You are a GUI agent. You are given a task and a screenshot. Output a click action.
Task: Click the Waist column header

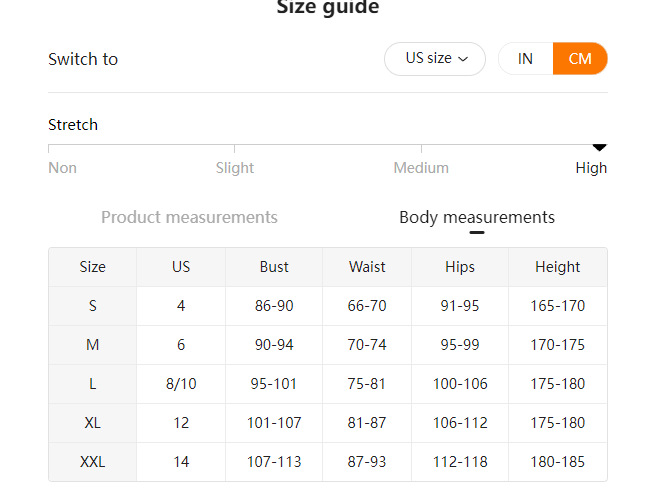(367, 267)
